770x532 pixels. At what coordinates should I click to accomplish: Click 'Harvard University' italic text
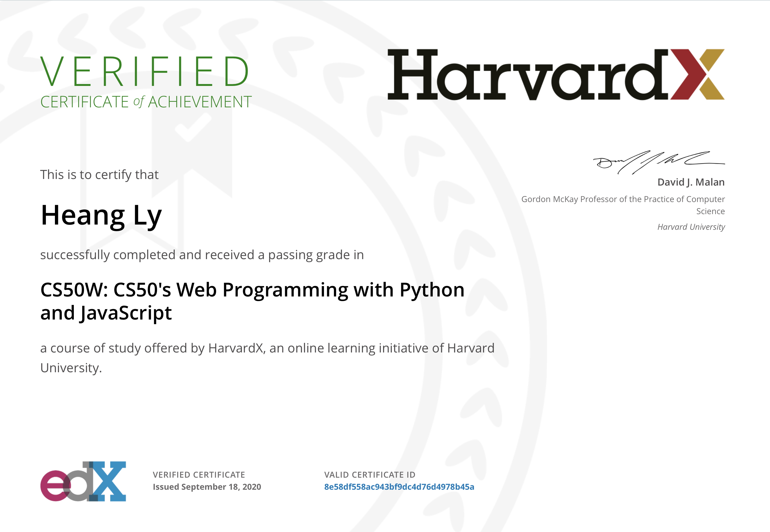pyautogui.click(x=691, y=227)
